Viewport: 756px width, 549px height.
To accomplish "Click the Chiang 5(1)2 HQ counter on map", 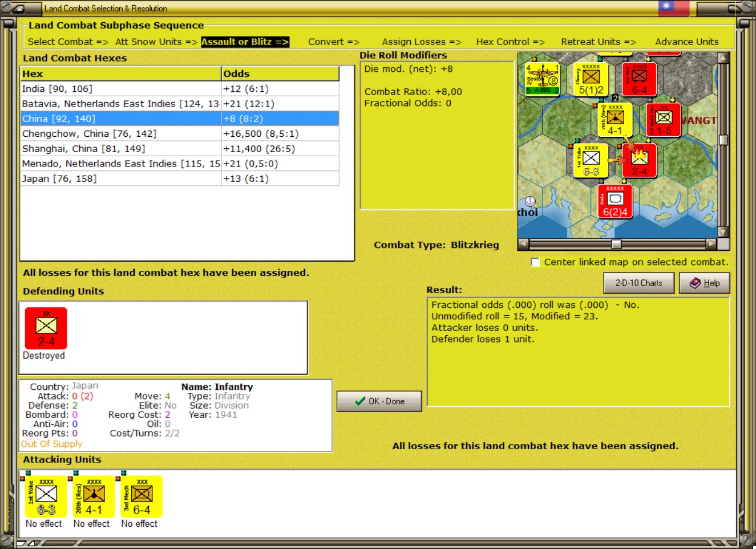I will 591,79.
